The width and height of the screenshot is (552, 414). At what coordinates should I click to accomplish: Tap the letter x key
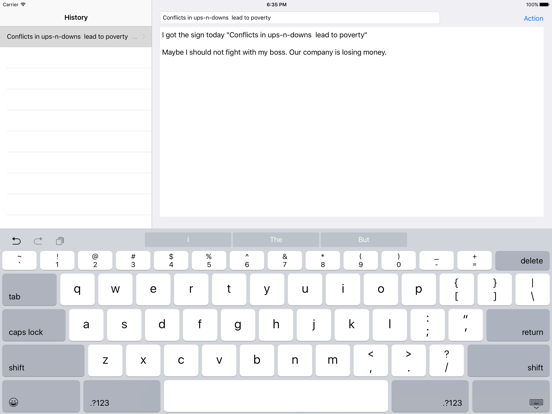(143, 360)
